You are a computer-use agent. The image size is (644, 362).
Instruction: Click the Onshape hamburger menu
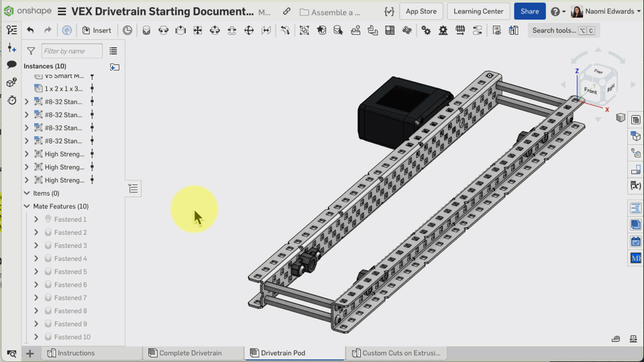tap(62, 11)
